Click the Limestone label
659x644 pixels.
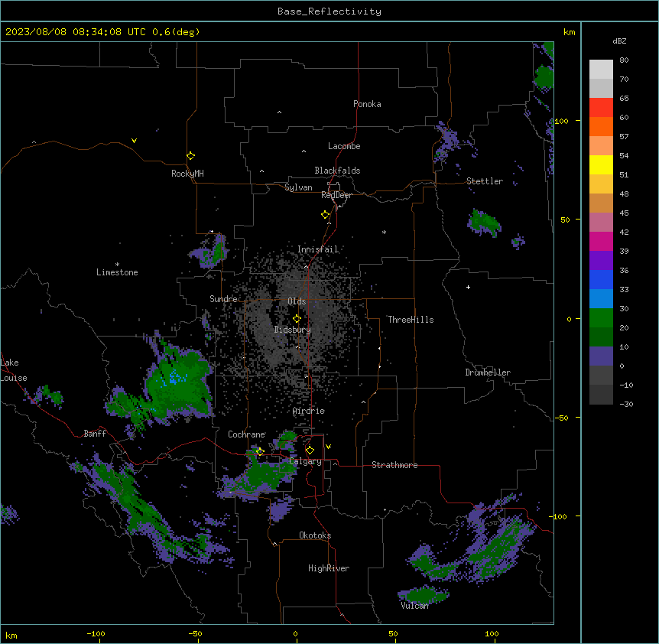117,272
